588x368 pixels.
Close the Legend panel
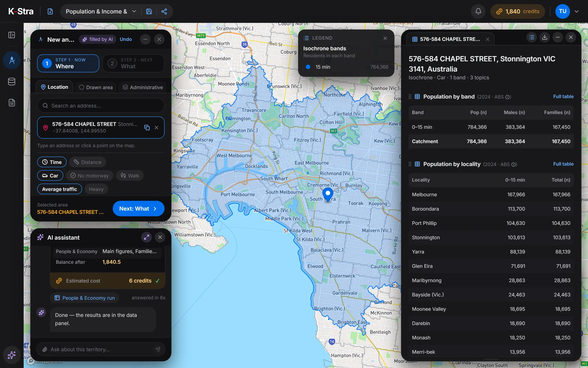coord(385,38)
